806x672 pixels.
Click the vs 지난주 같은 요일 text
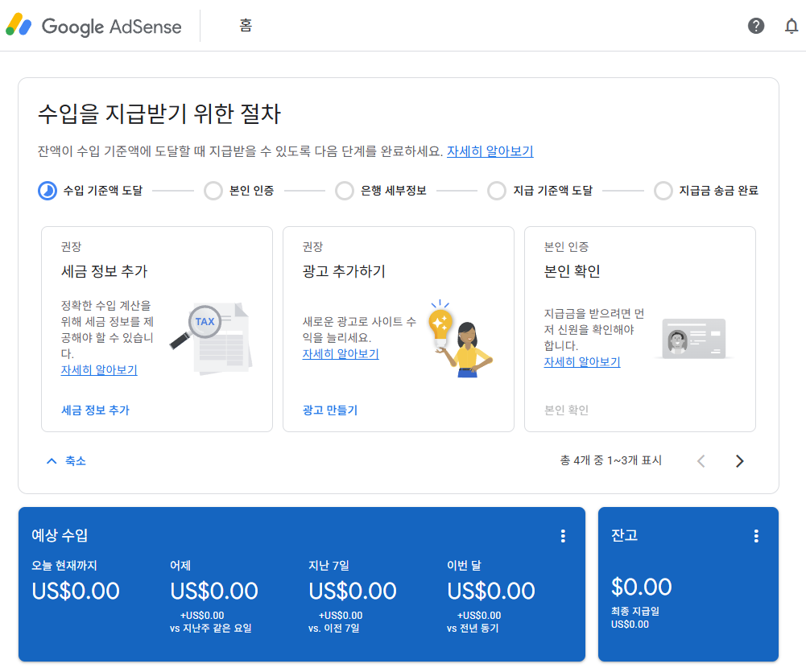pos(211,628)
